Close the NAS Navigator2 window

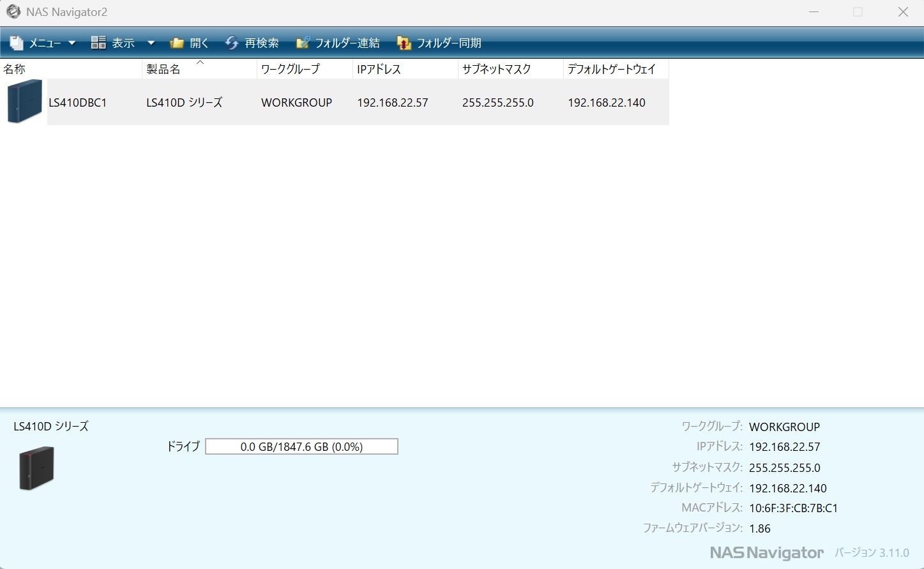click(903, 12)
